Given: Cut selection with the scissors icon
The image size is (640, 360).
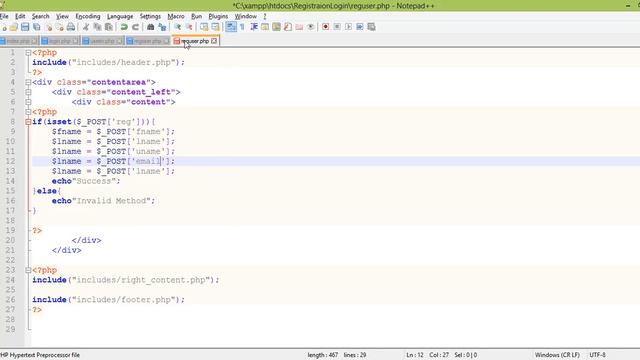Looking at the screenshot, I should point(86,27).
